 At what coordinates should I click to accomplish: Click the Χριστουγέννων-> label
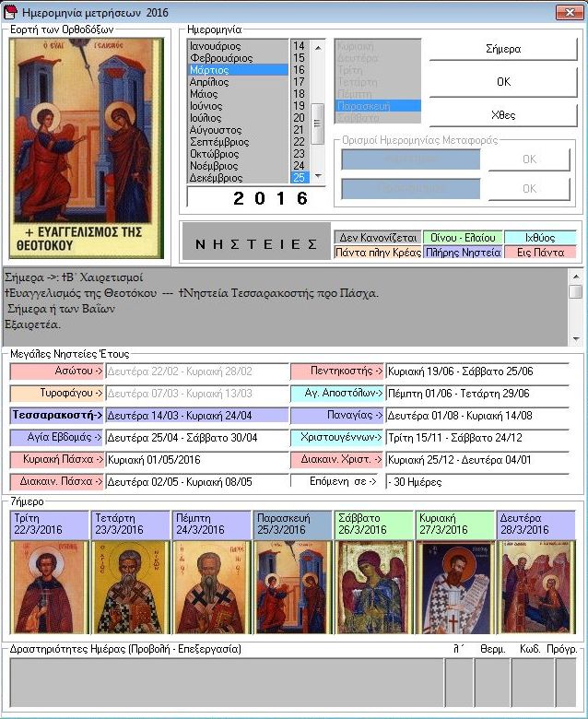[x=336, y=437]
